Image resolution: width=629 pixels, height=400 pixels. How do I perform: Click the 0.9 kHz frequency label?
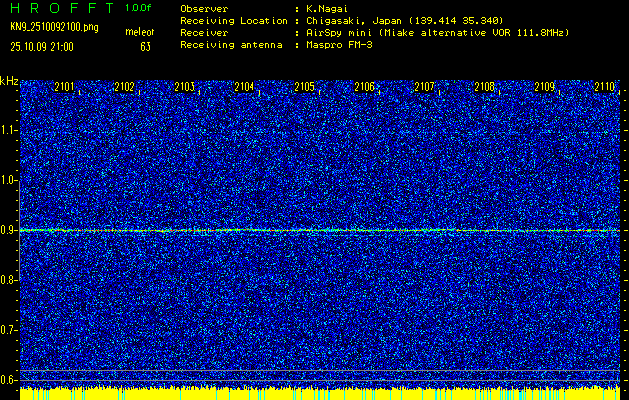click(9, 230)
